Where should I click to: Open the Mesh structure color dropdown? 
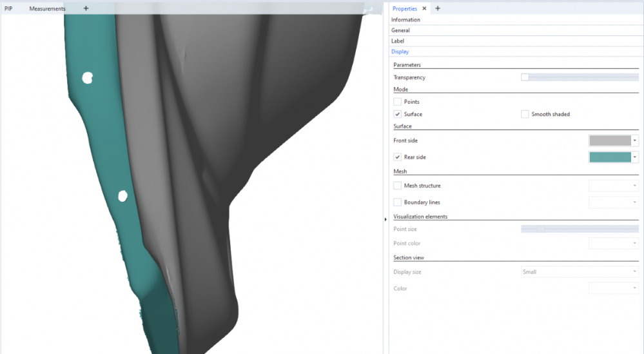coord(614,186)
